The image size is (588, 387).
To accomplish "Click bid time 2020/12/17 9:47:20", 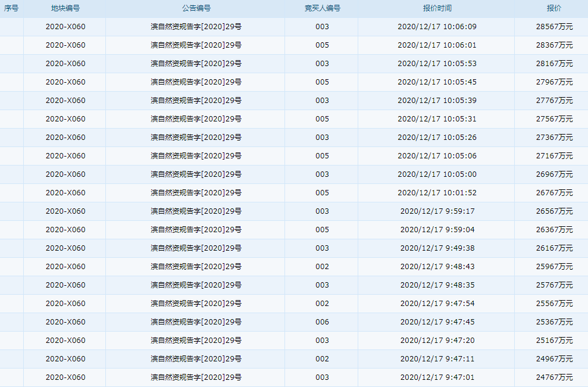I will pyautogui.click(x=437, y=341).
